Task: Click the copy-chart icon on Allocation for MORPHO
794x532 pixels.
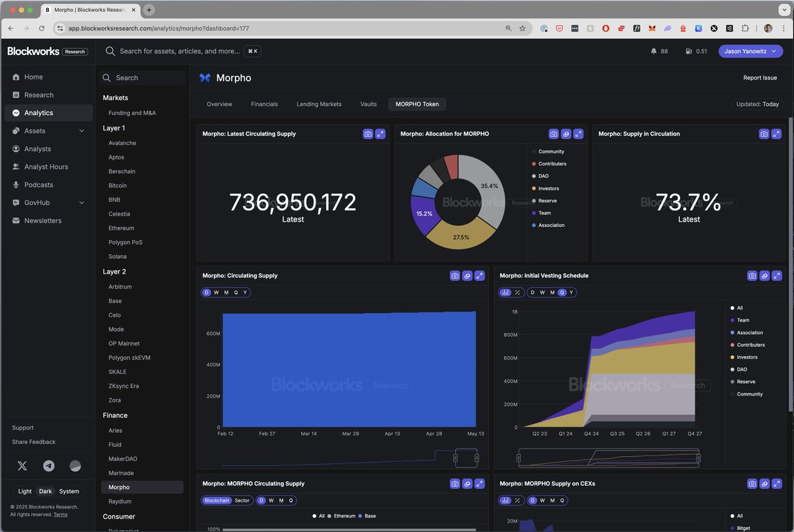Action: (566, 134)
